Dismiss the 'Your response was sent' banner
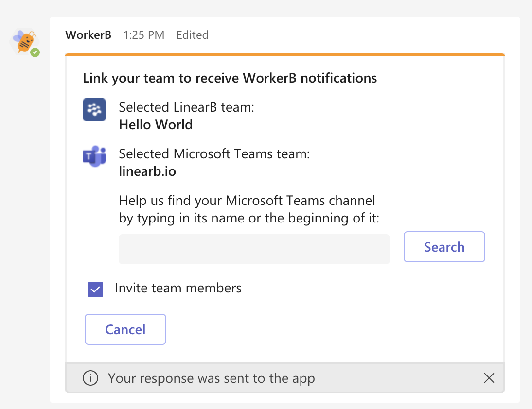This screenshot has width=532, height=409. [x=489, y=378]
